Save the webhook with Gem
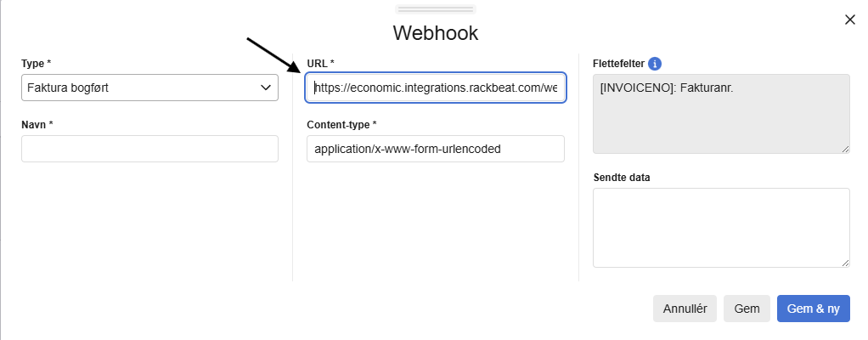868x340 pixels. [747, 309]
